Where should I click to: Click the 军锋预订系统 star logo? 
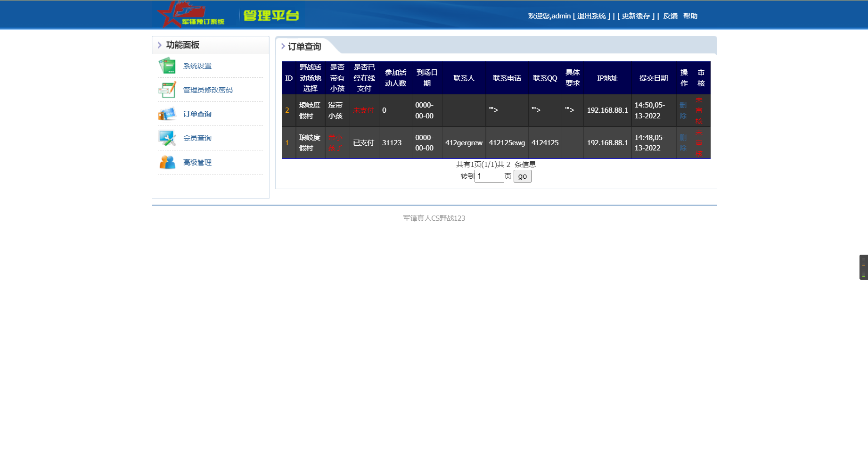point(191,14)
